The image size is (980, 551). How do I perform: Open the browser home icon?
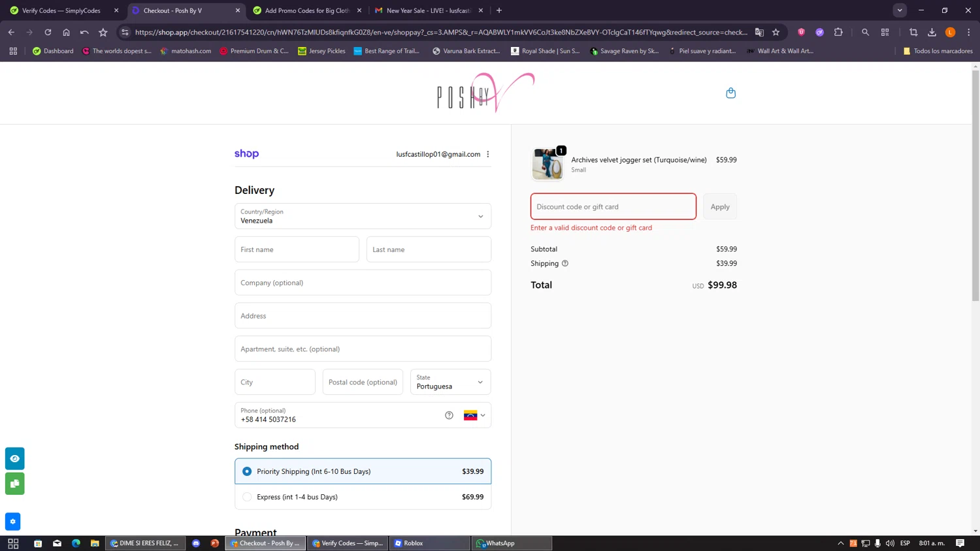pyautogui.click(x=66, y=32)
